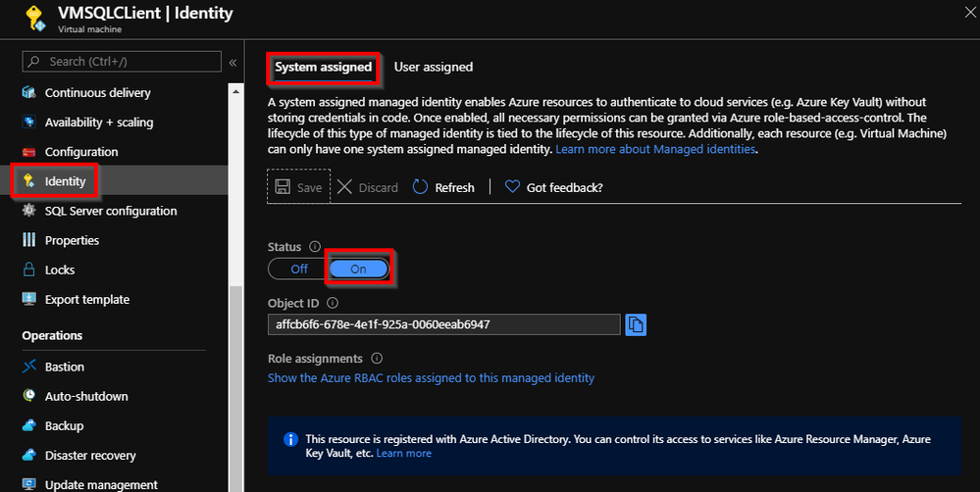Click the VMSQLClient key resource icon
980x492 pixels.
click(x=35, y=18)
